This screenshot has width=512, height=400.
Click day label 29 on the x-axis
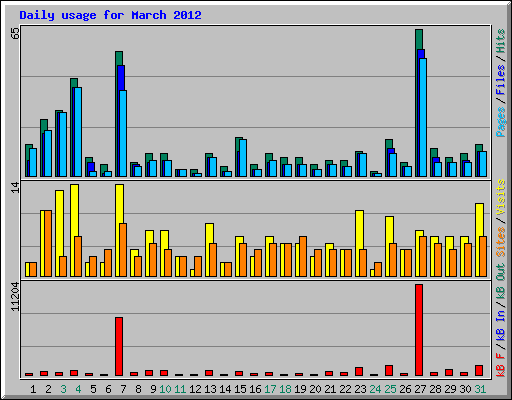450,389
